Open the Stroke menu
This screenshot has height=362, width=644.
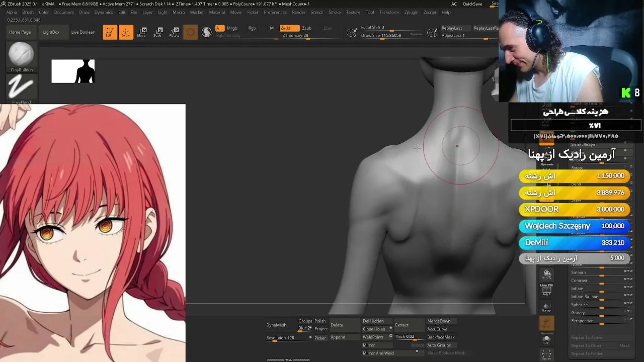[335, 12]
